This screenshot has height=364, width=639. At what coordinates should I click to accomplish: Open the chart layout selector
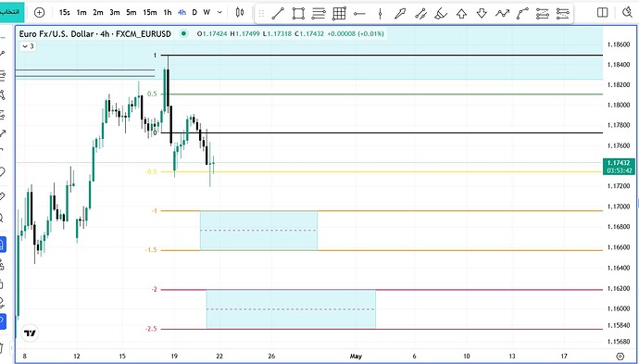click(602, 13)
